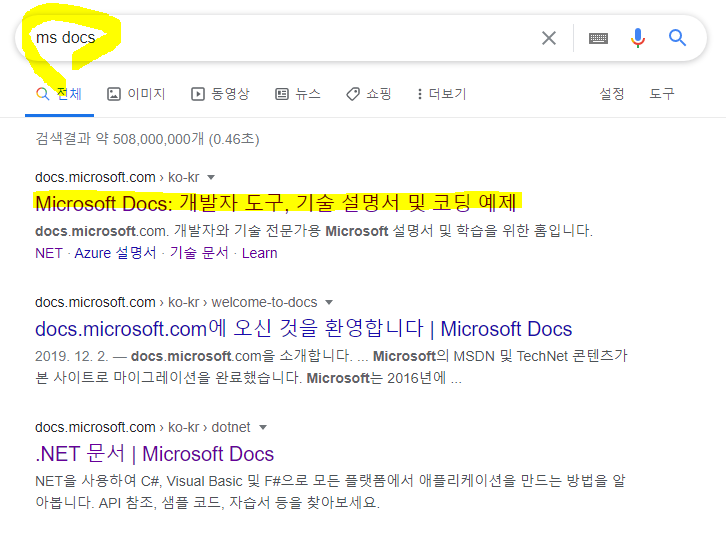
Task: Click the snippet dated '2019. 12. 2.'
Action: point(331,367)
